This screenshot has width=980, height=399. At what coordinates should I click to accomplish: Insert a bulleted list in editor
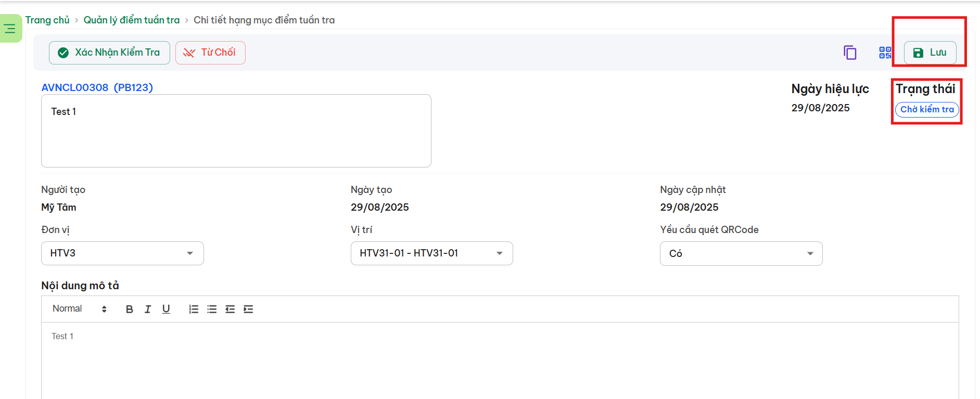tap(212, 309)
